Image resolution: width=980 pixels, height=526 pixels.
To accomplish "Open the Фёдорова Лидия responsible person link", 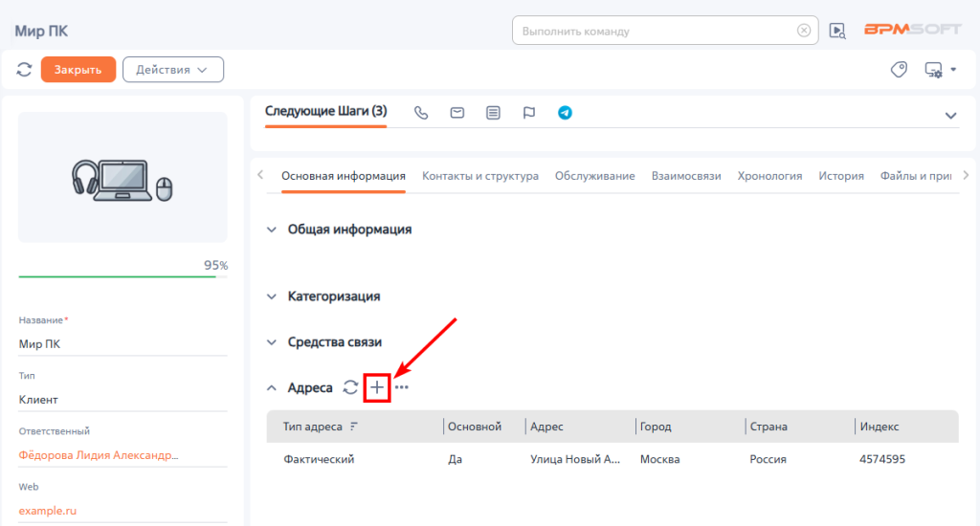I will pos(99,455).
